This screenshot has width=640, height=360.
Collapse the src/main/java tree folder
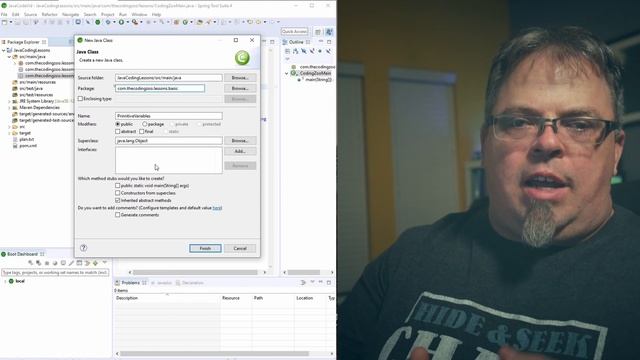pos(9,57)
